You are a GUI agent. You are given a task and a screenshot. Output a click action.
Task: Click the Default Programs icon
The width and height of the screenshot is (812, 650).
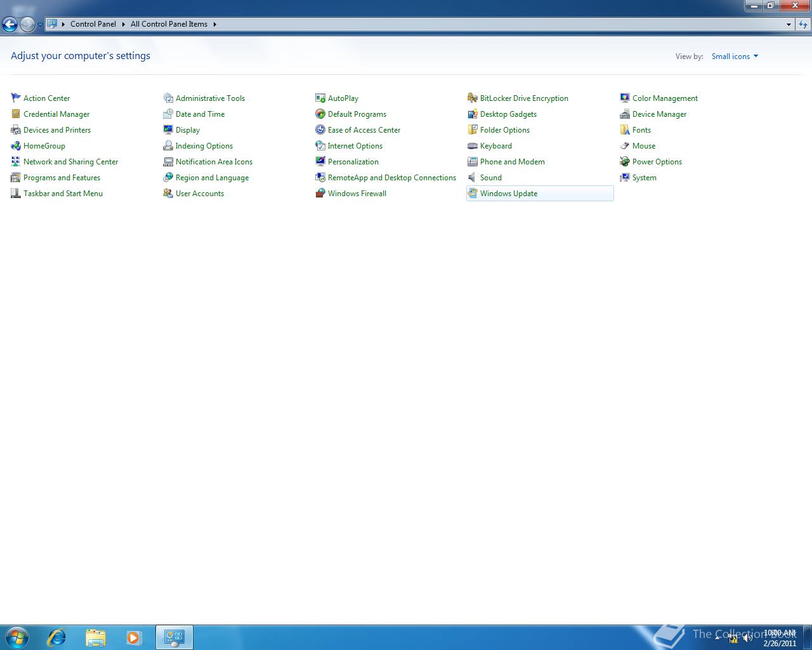(320, 114)
